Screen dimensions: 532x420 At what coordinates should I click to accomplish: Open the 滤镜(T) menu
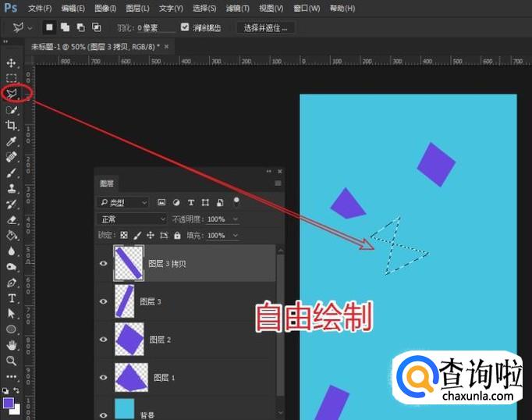(238, 9)
